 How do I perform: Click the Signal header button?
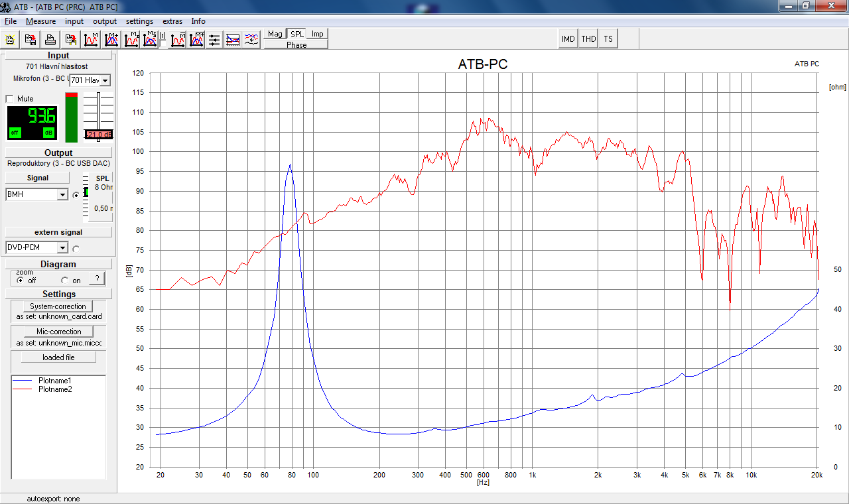38,178
